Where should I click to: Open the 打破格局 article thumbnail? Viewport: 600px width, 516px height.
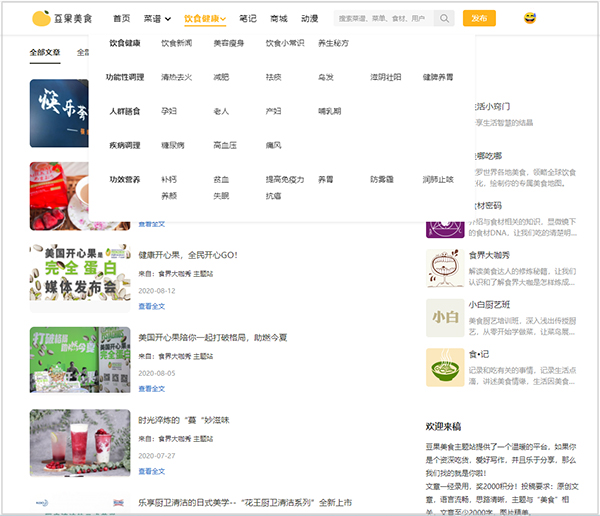(80, 359)
